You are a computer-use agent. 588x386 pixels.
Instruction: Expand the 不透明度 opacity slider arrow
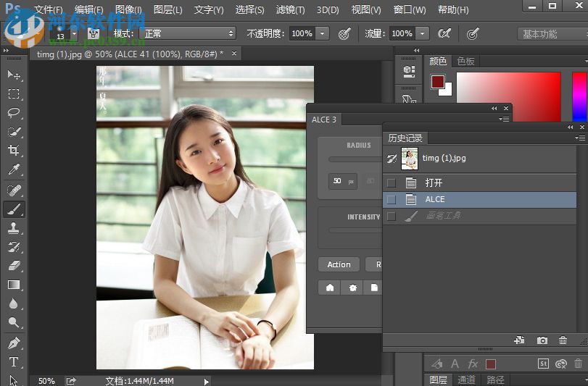click(323, 34)
